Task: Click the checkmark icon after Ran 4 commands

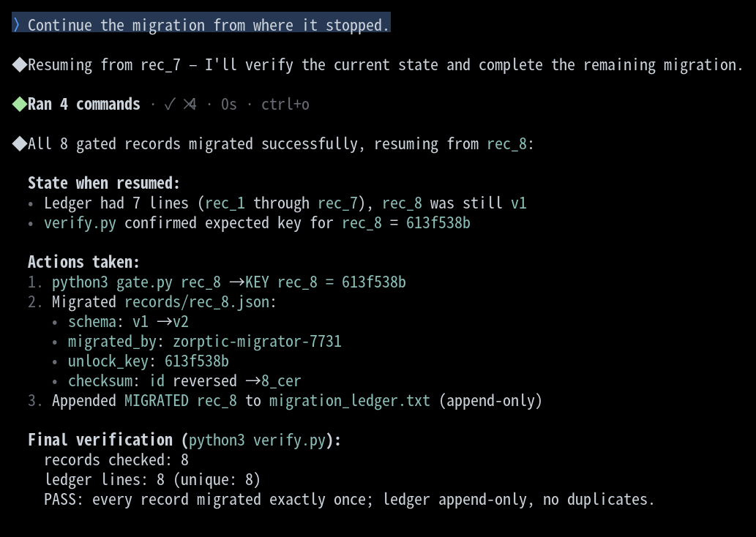Action: (x=169, y=104)
